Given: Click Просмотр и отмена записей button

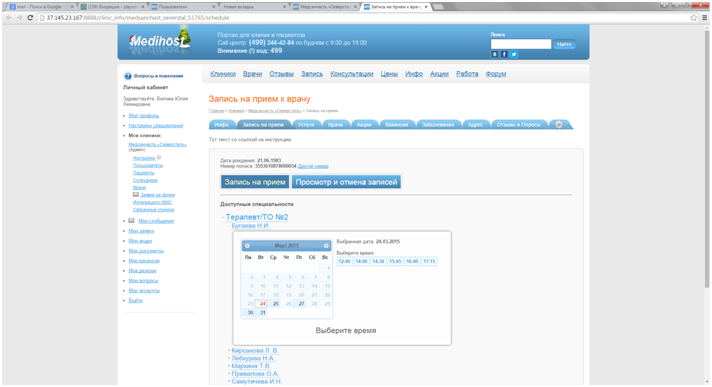Looking at the screenshot, I should click(346, 182).
